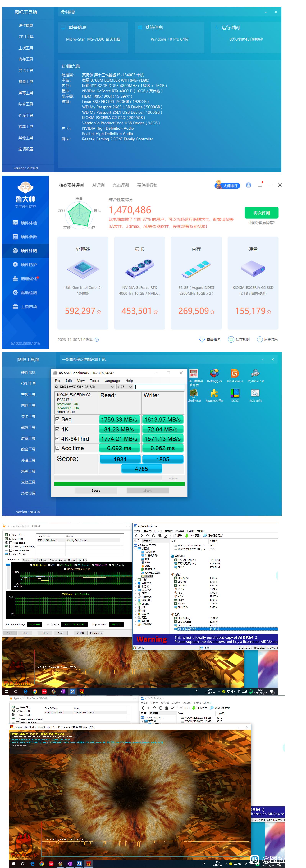Click the 评测分数有异常? link

(262, 223)
